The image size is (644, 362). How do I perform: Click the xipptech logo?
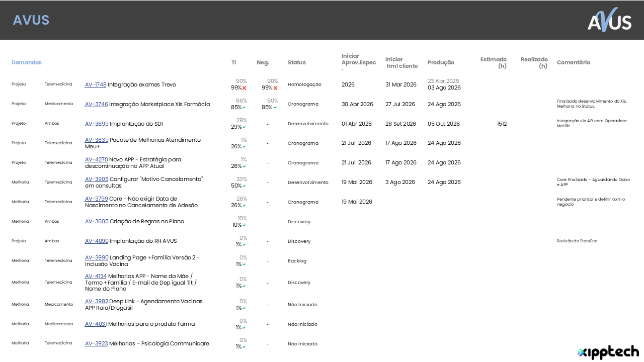click(608, 352)
